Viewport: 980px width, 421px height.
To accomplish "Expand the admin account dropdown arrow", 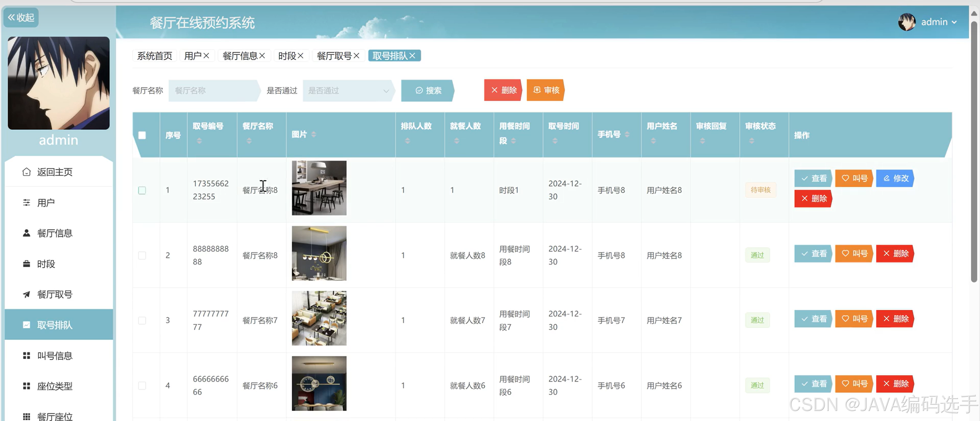I will (954, 22).
